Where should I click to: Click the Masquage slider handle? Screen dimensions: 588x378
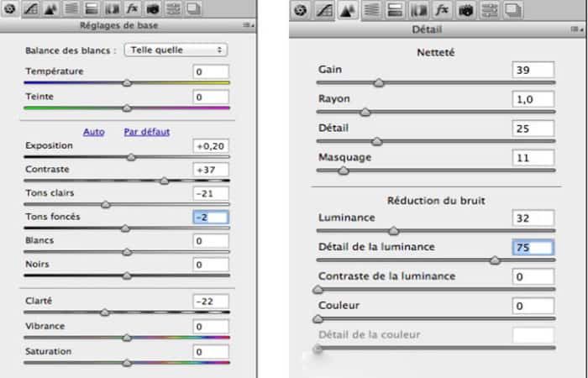[343, 171]
